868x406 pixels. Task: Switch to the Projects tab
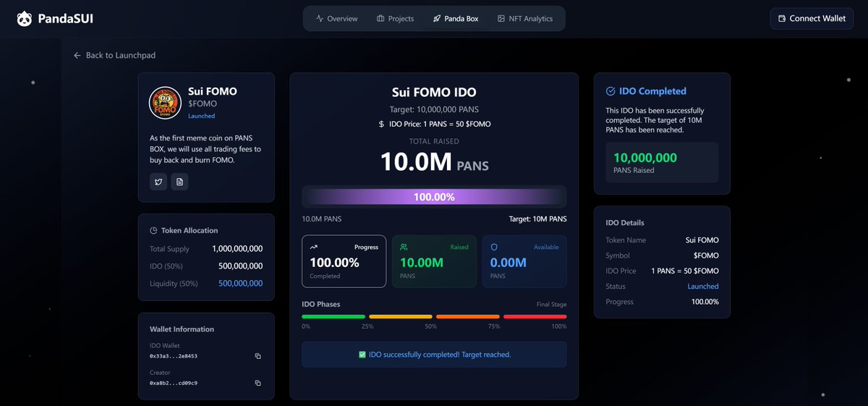click(396, 19)
